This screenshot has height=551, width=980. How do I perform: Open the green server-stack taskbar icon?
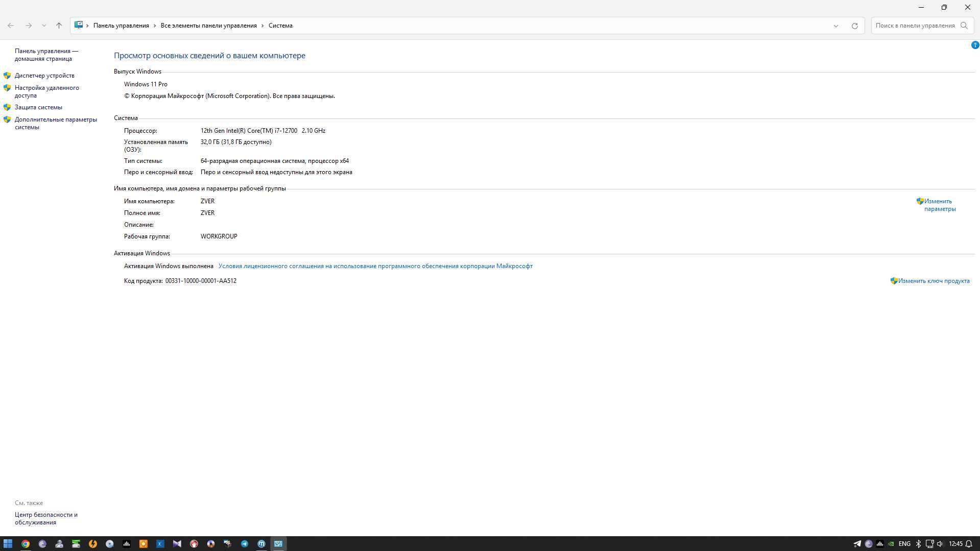76,544
